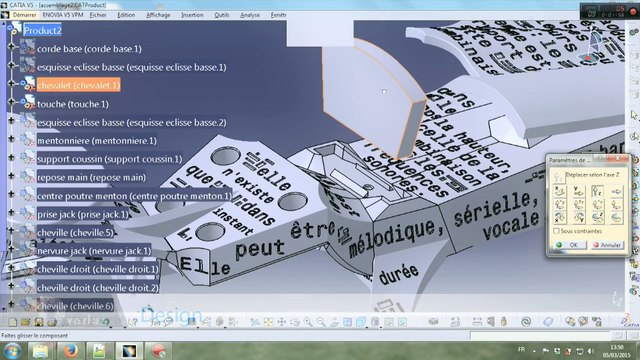The width and height of the screenshot is (640, 360).
Task: Expand the touche (touche.1) node
Action: (11, 102)
